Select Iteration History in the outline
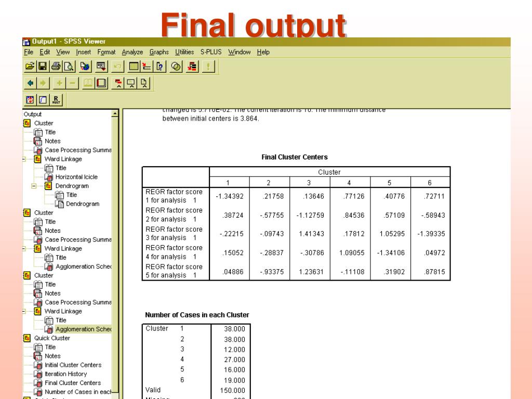 [66, 374]
